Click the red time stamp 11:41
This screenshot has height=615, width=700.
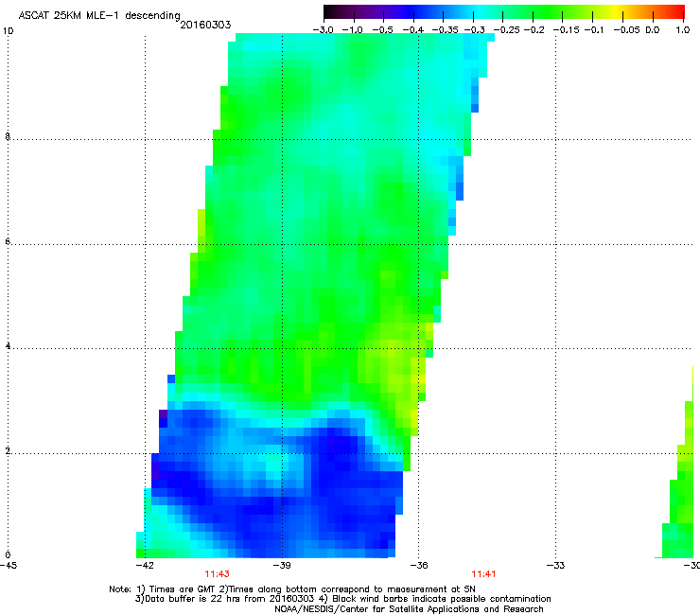coord(483,574)
